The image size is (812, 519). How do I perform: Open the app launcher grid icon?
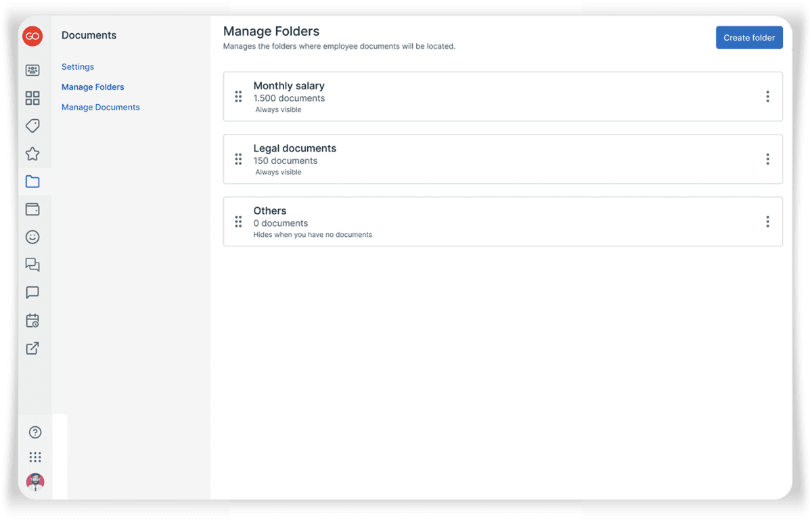click(35, 457)
